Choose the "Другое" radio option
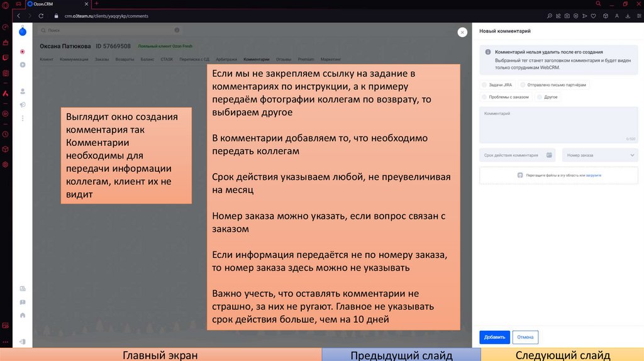 pos(539,97)
